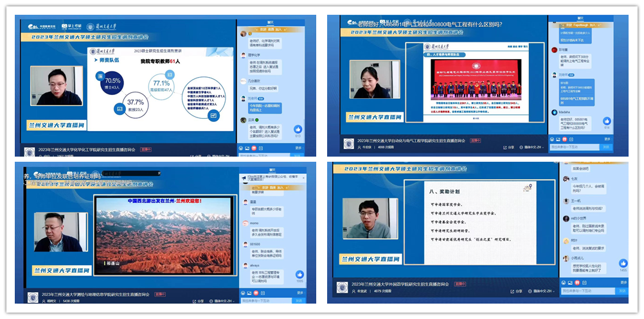Select 聊天 tab in 自动化与电气工程学院 stream
This screenshot has width=644, height=319.
point(581,20)
